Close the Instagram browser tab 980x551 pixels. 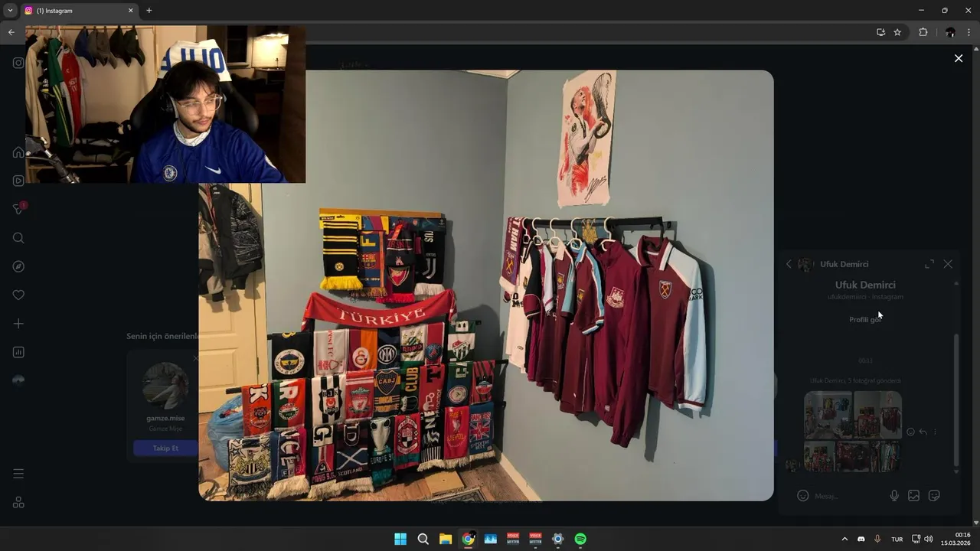point(130,11)
